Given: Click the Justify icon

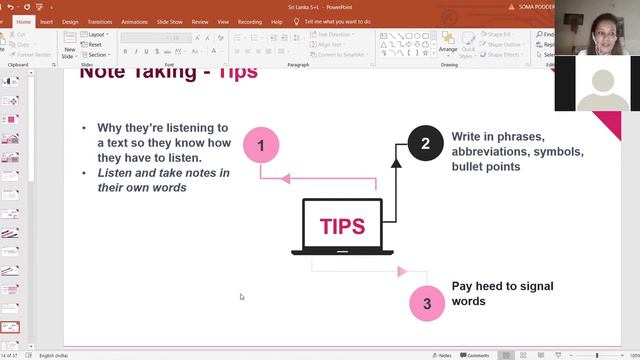Looking at the screenshot, I should point(269,51).
